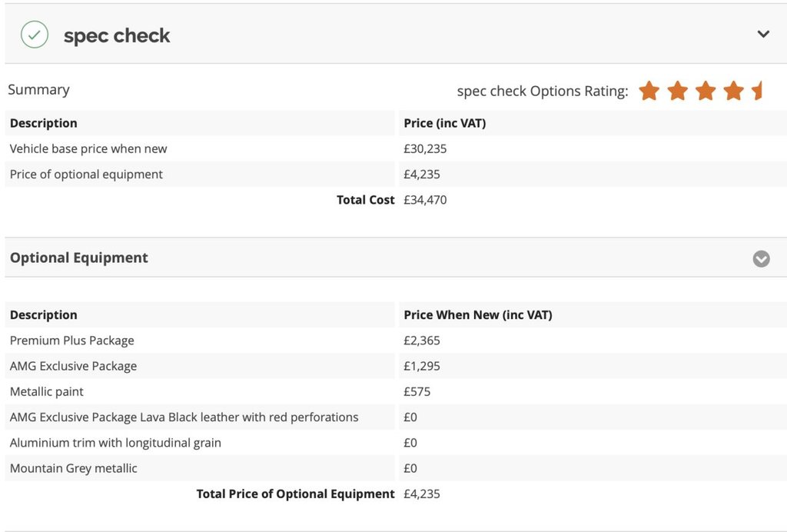787x532 pixels.
Task: Select the AMG Exclusive Package row
Action: (73, 366)
